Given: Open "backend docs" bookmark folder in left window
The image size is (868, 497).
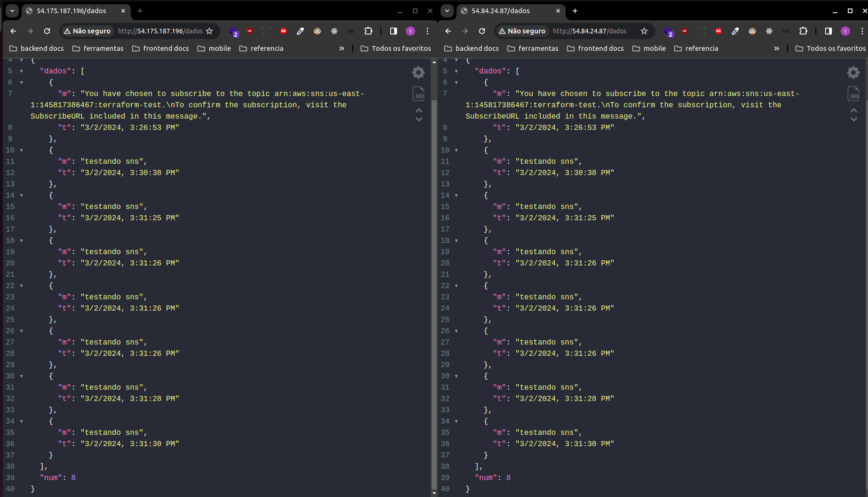Looking at the screenshot, I should pyautogui.click(x=37, y=48).
